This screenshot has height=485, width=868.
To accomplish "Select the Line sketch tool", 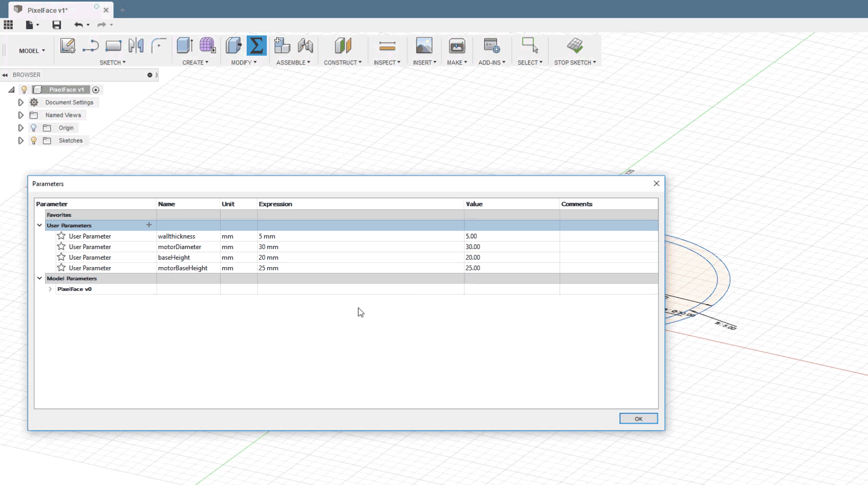I will tap(91, 46).
